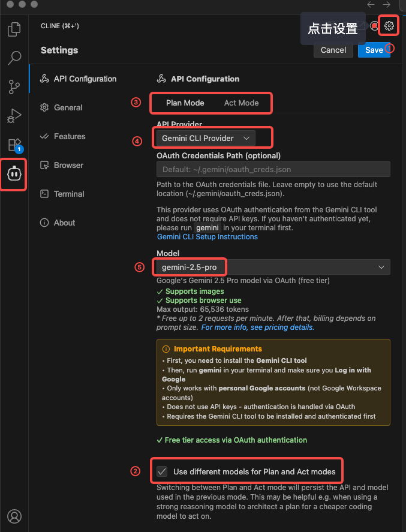Open the Explorer view in activity bar
The image size is (406, 532).
[x=14, y=29]
